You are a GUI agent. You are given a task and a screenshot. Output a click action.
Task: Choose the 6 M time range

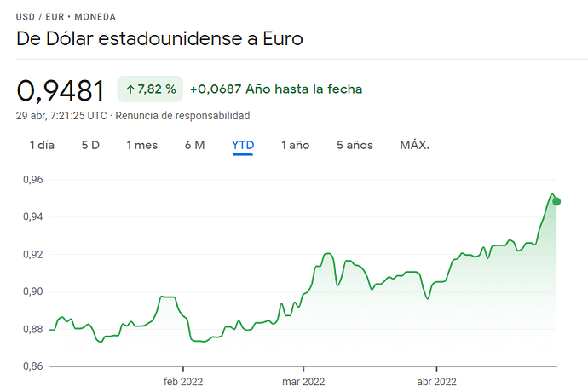[x=194, y=145]
